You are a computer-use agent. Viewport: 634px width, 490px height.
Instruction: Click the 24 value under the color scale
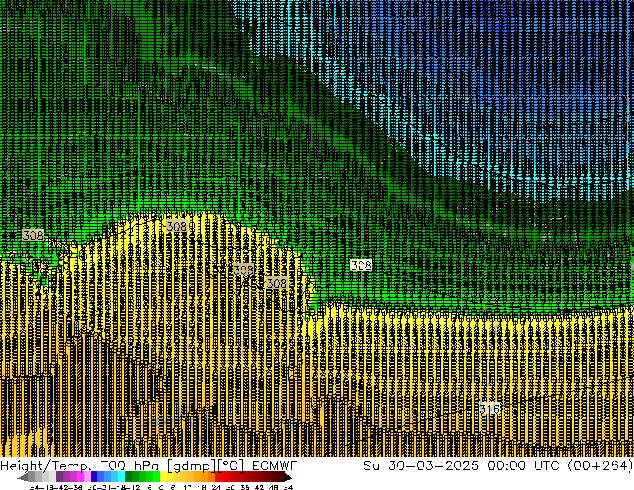tap(216, 488)
